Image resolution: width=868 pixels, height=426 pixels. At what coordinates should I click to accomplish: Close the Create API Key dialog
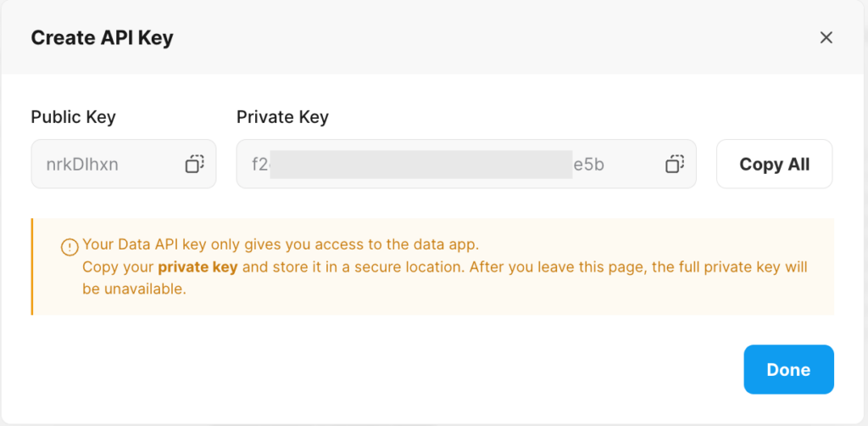[x=826, y=37]
